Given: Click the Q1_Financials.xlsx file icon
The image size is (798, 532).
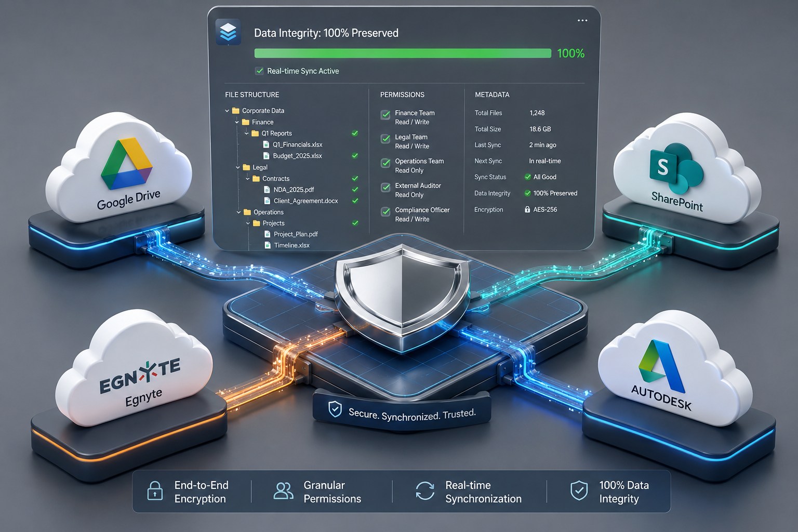Looking at the screenshot, I should pyautogui.click(x=267, y=144).
